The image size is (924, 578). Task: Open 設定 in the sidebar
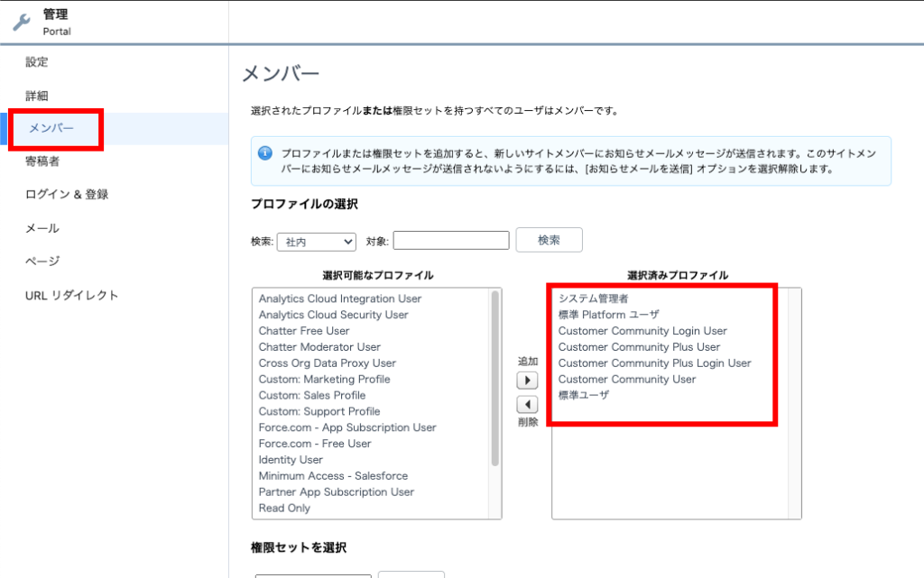[37, 62]
